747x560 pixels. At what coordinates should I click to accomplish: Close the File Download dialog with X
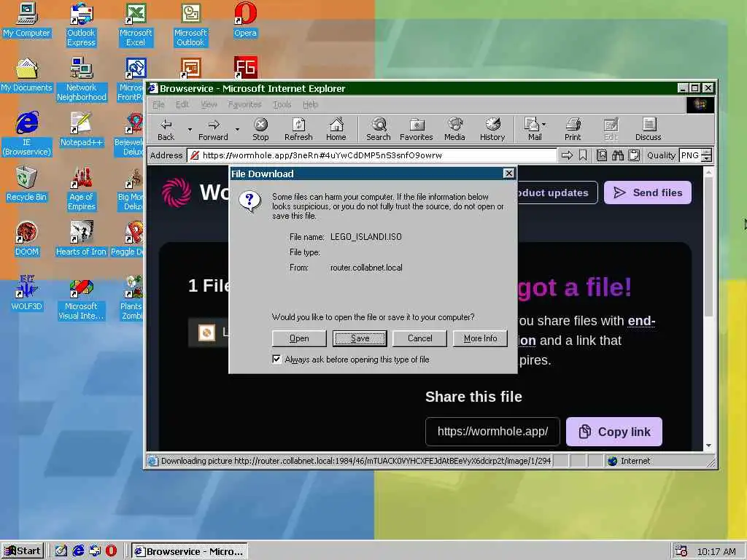508,174
